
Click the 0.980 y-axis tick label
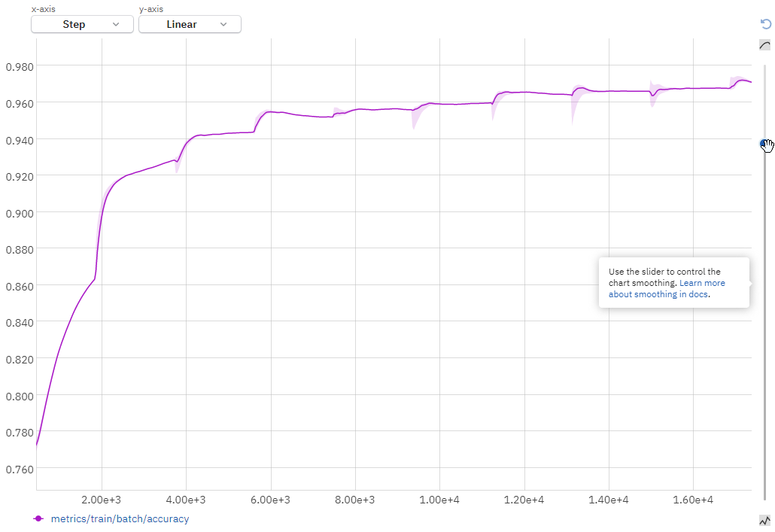(x=20, y=66)
